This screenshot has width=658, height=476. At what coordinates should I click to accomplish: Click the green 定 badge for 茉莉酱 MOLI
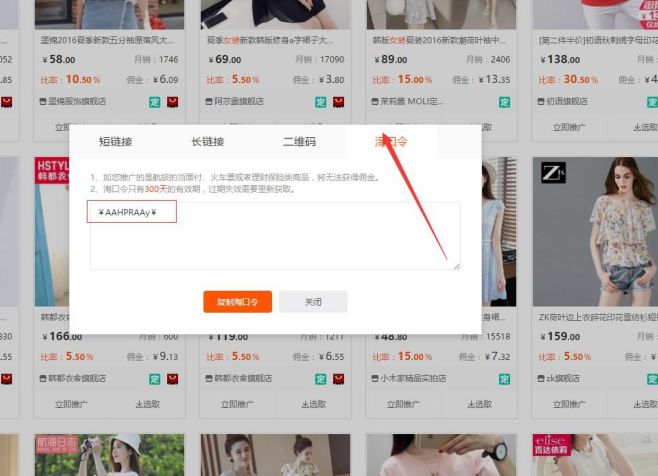(x=504, y=102)
